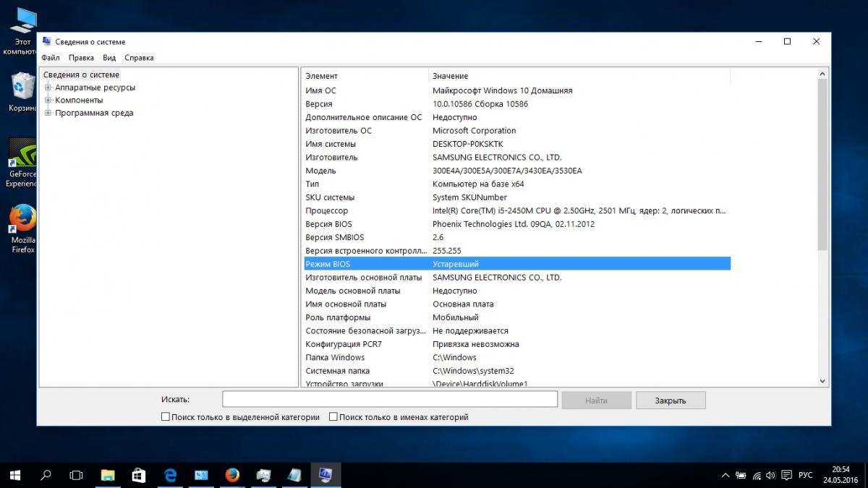
Task: Launch Microsoft Edge from the taskbar
Action: coord(171,475)
